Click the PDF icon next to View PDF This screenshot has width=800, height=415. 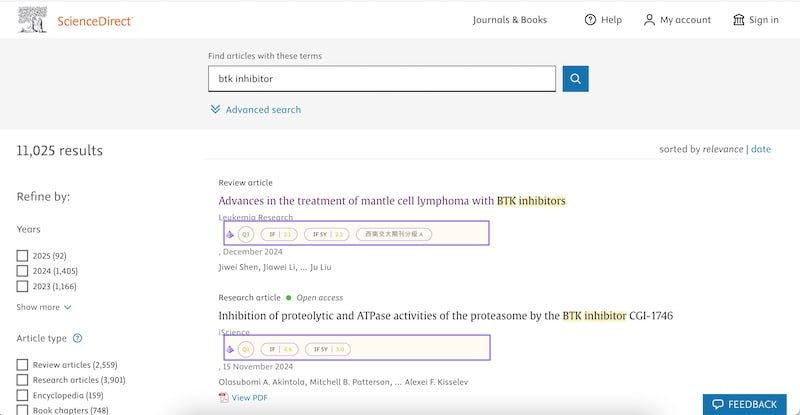(224, 398)
